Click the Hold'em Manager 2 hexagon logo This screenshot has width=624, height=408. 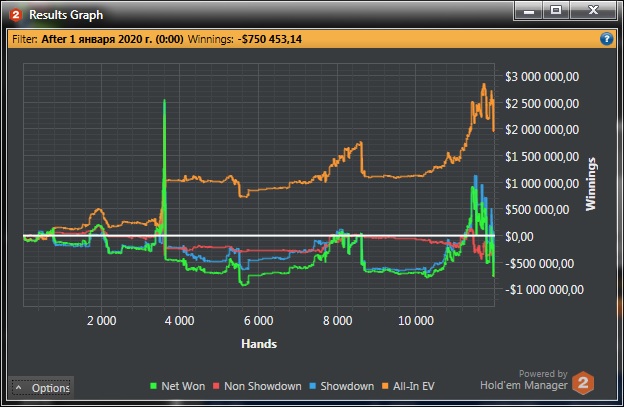point(583,383)
